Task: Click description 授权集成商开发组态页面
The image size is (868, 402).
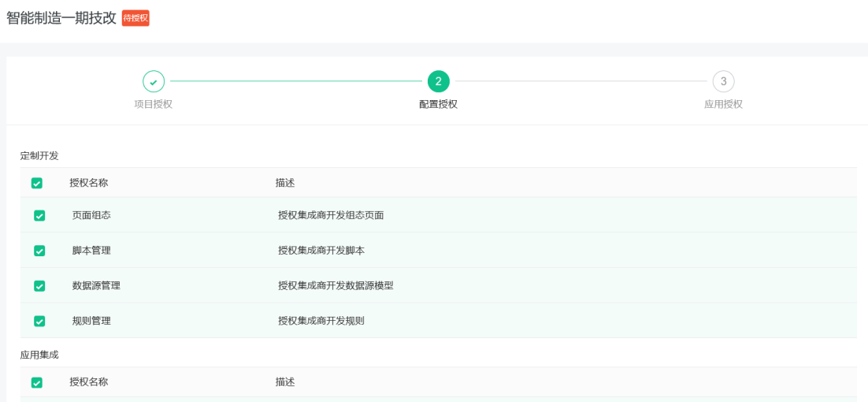Action: [x=331, y=215]
